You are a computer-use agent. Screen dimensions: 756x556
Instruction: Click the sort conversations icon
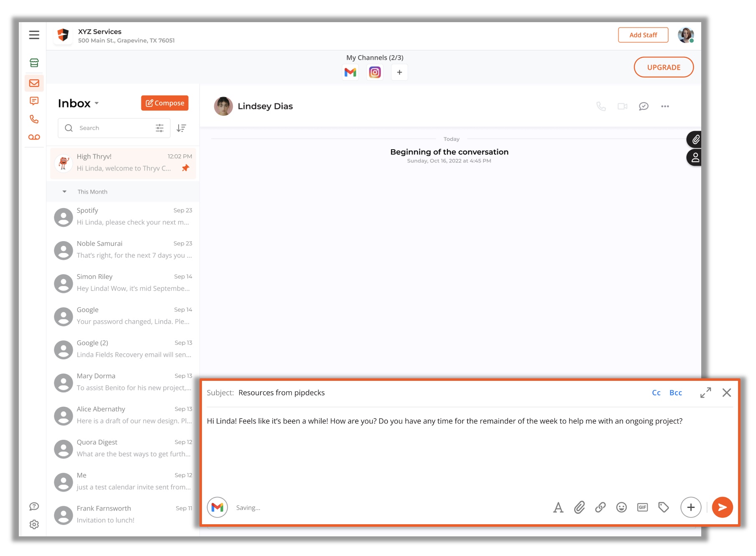click(x=181, y=128)
